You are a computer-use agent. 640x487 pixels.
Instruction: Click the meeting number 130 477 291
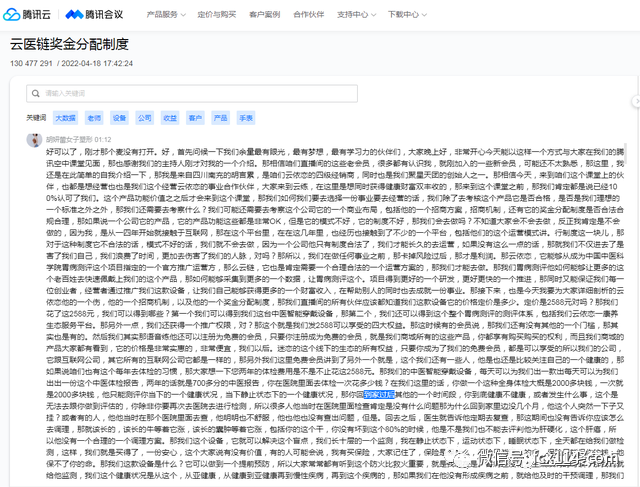(31, 63)
